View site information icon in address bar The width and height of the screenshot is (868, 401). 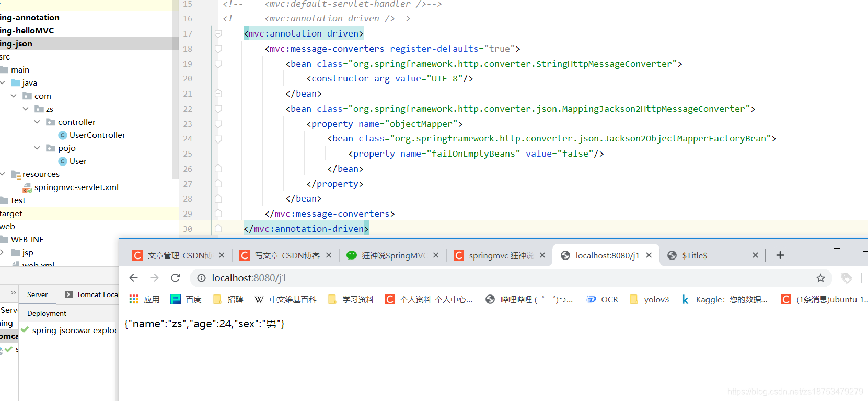pos(201,278)
